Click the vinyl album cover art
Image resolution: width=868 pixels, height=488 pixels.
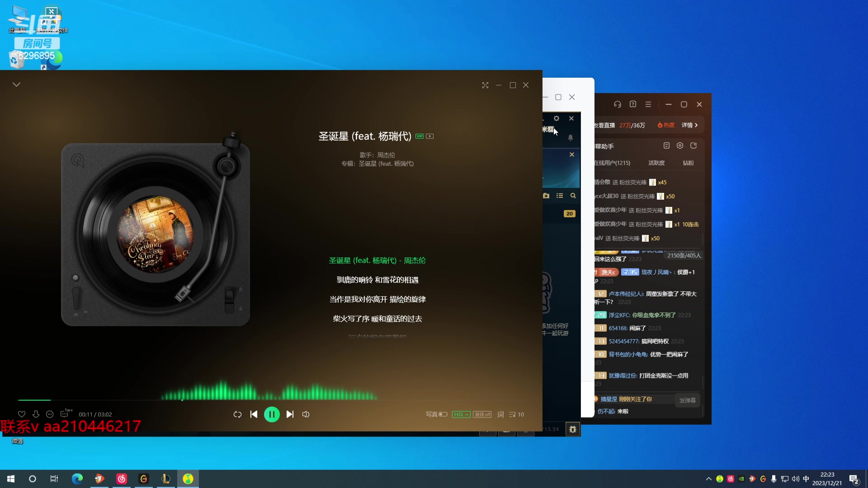point(155,235)
